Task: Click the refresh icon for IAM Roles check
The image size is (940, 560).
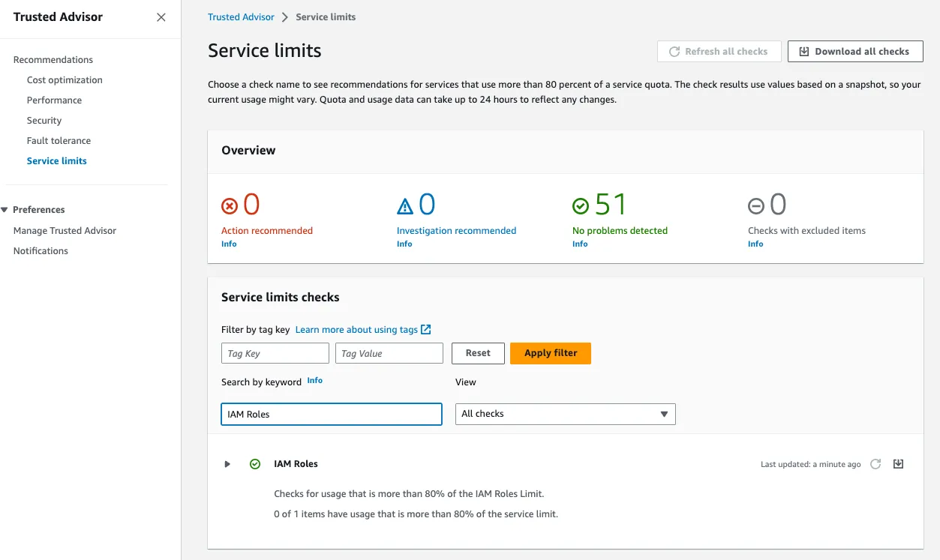Action: [x=875, y=464]
